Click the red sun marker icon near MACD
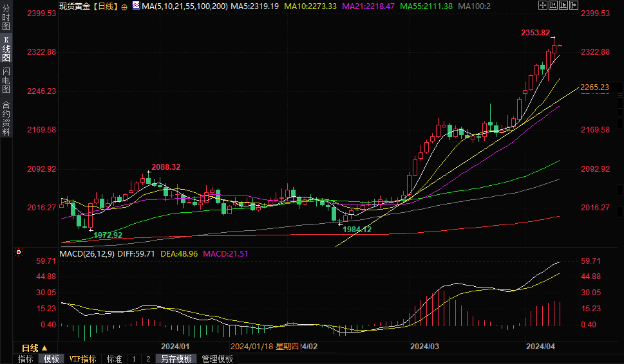Screen dimensions: 624x364 [19, 252]
